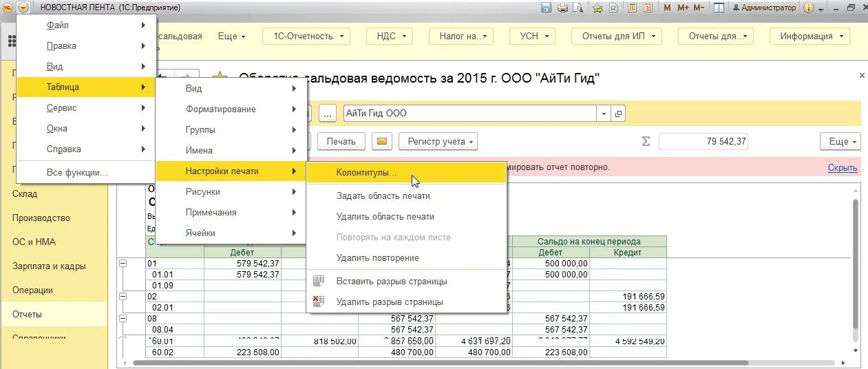The height and width of the screenshot is (369, 868).
Task: Open the УСН dropdown
Action: click(529, 36)
